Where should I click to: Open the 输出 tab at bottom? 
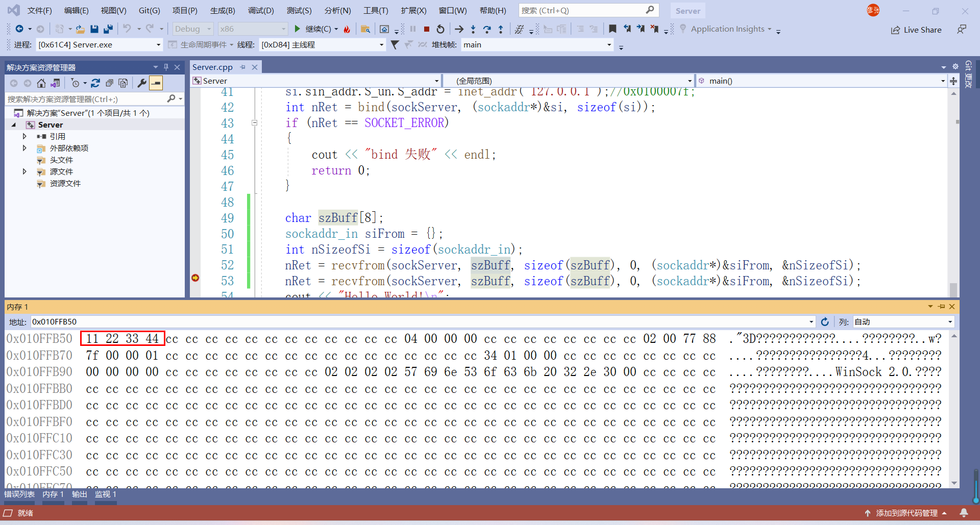point(79,494)
